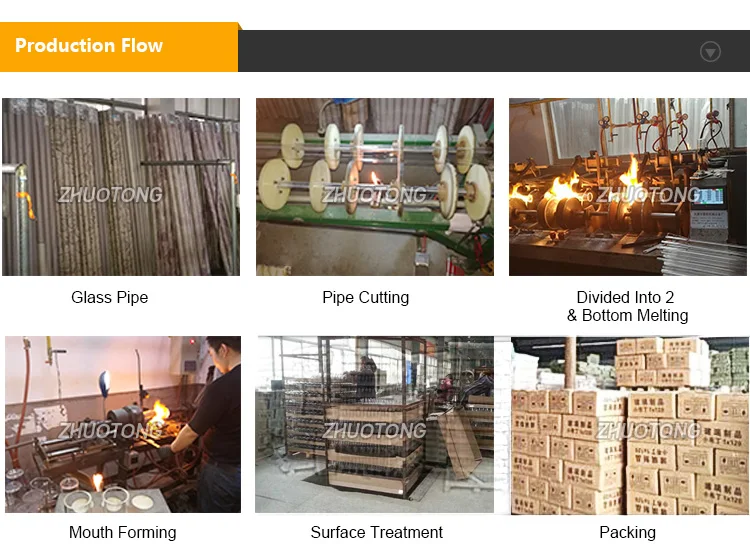Click the dark gray header bar

[x=494, y=51]
